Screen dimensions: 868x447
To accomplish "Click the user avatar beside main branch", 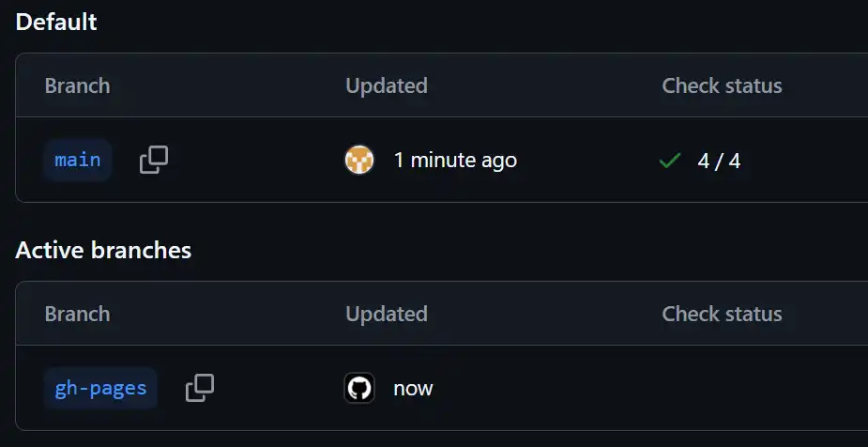I will click(360, 161).
